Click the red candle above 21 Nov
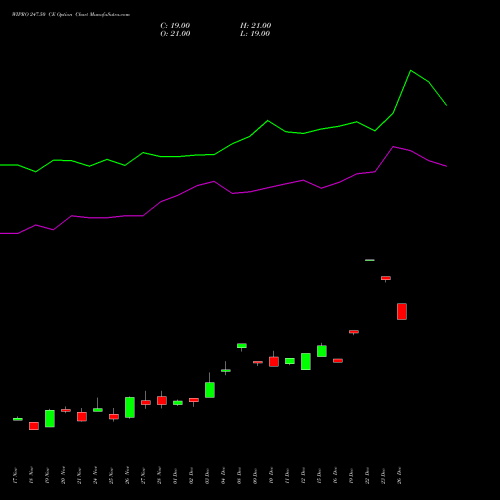500x500 pixels. coord(82,417)
